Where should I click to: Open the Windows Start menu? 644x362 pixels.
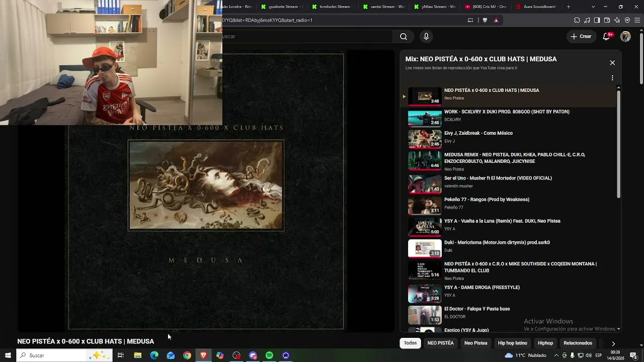[x=8, y=355]
